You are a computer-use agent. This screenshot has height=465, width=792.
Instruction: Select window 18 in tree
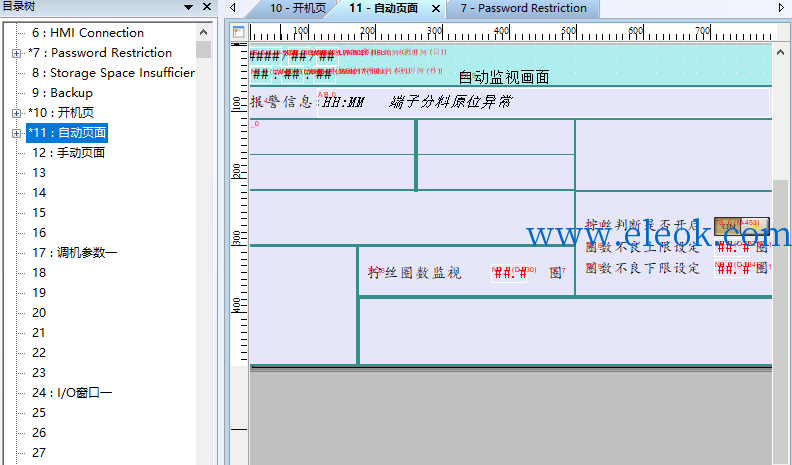click(x=39, y=273)
